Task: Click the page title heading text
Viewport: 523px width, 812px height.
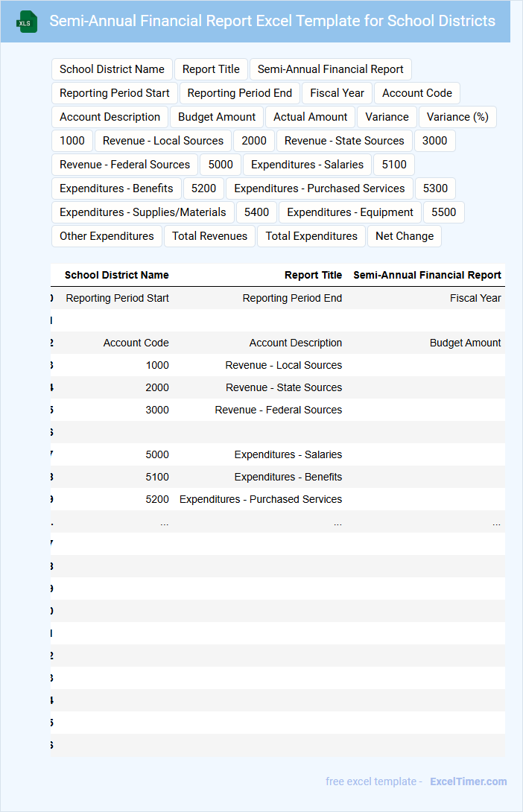Action: 272,21
